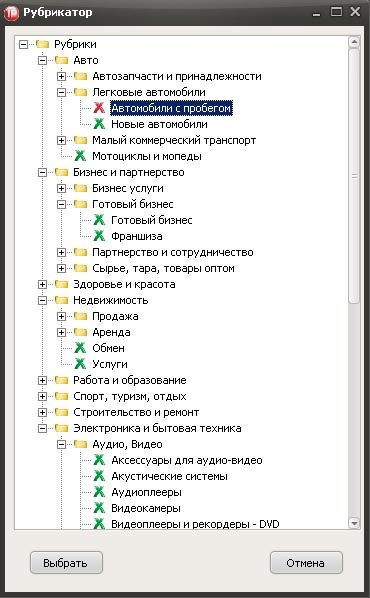Close the Рубрикатор window
This screenshot has width=370, height=598.
355,12
